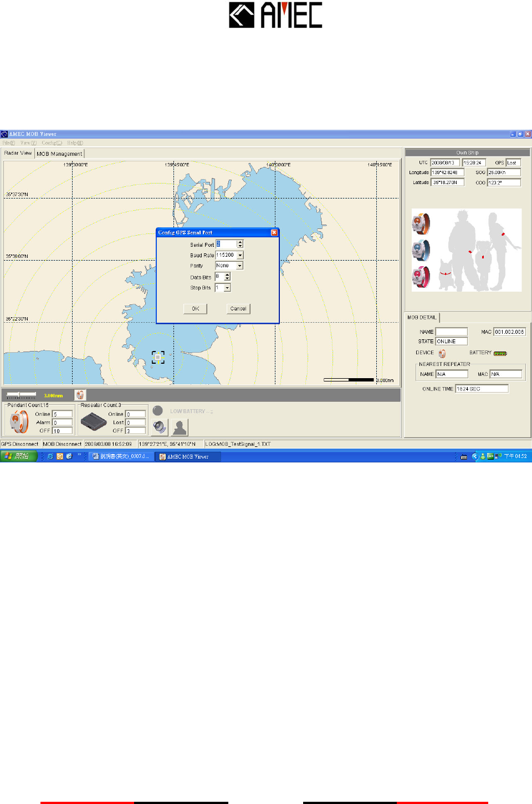Click the orange pendant in Pendant Count

coord(19,422)
